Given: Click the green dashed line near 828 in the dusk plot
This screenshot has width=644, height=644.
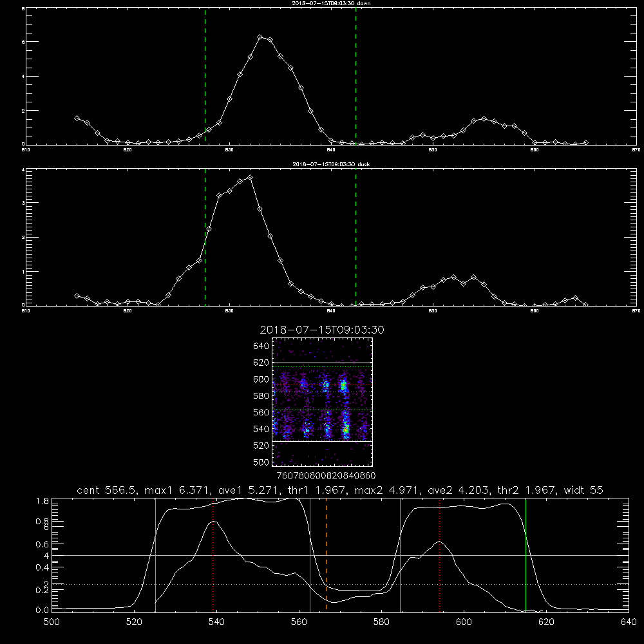Looking at the screenshot, I should pyautogui.click(x=205, y=237).
